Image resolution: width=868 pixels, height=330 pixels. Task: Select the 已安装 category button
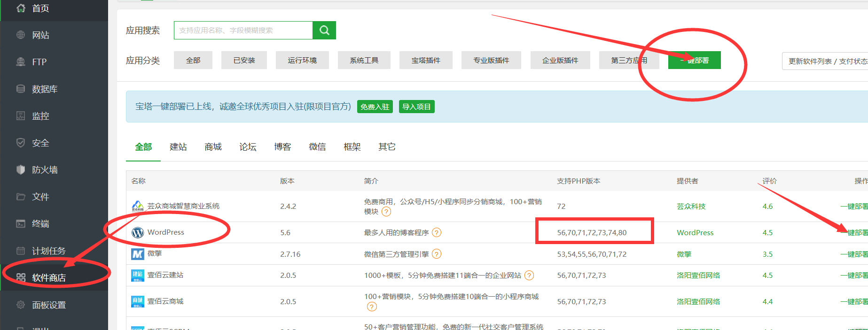244,60
